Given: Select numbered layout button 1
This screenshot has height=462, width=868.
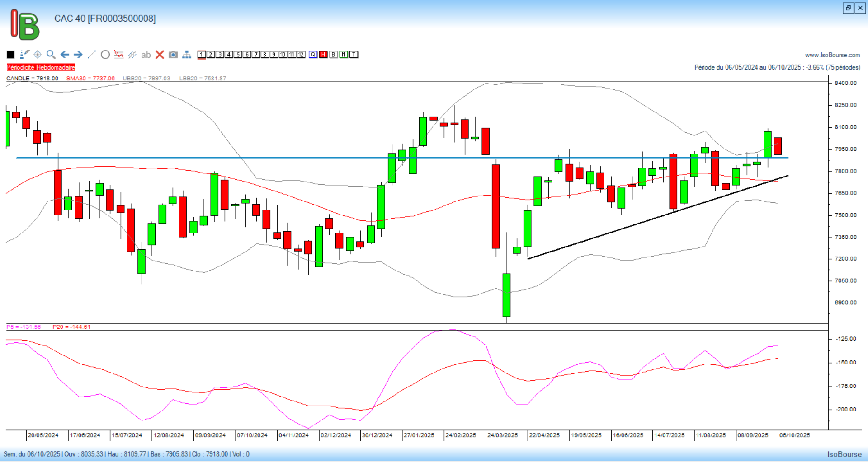Looking at the screenshot, I should click(x=202, y=55).
